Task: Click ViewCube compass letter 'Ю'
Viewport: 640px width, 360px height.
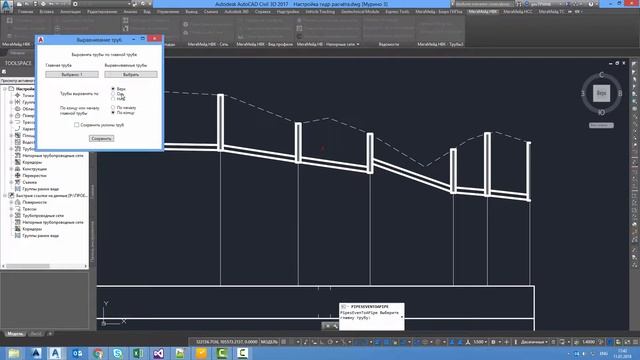Action: coord(601,112)
